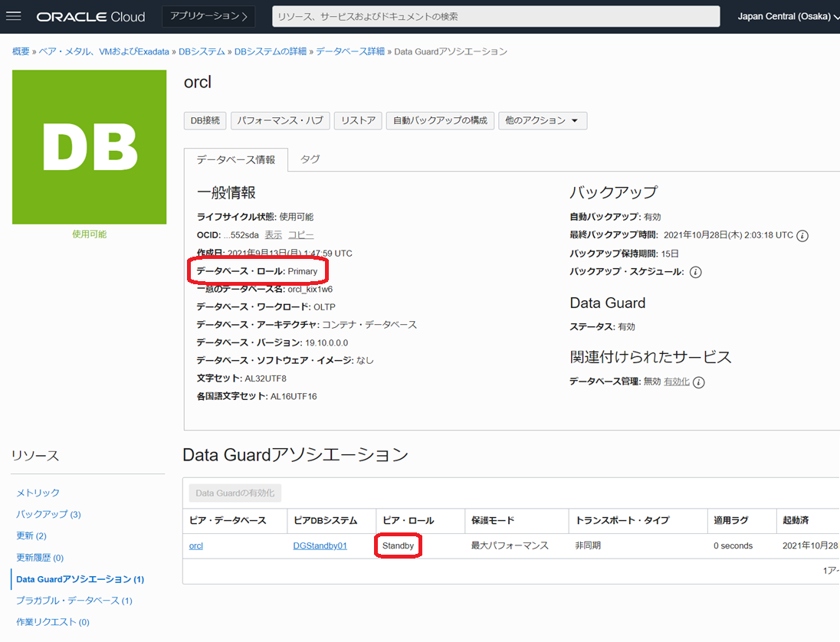
Task: Click the リストア button
Action: coord(358,120)
